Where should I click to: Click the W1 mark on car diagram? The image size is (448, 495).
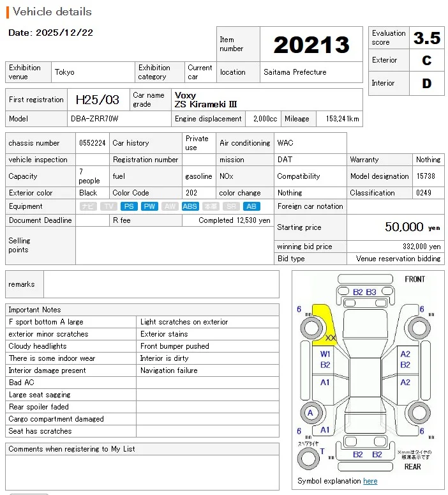325,354
